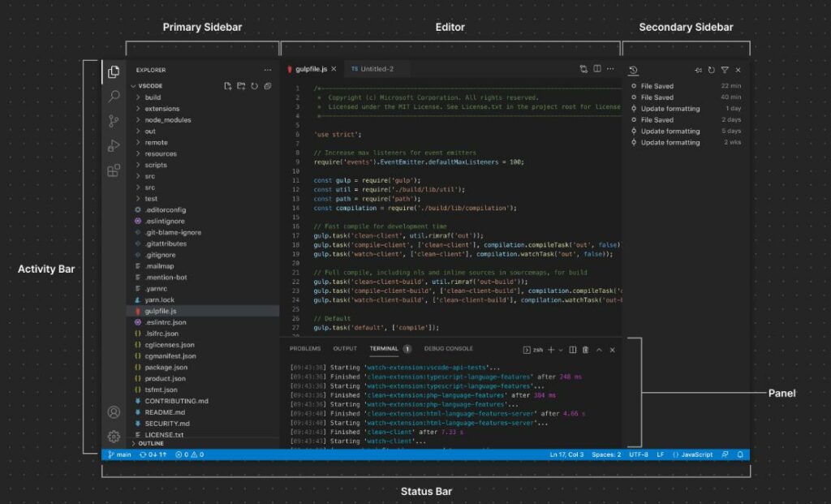Refresh the timeline in secondary sidebar
The image size is (831, 504).
711,70
